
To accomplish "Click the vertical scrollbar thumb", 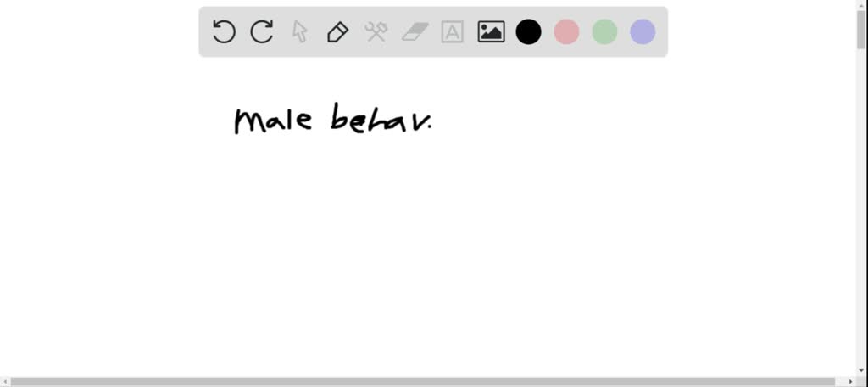I will point(862,29).
